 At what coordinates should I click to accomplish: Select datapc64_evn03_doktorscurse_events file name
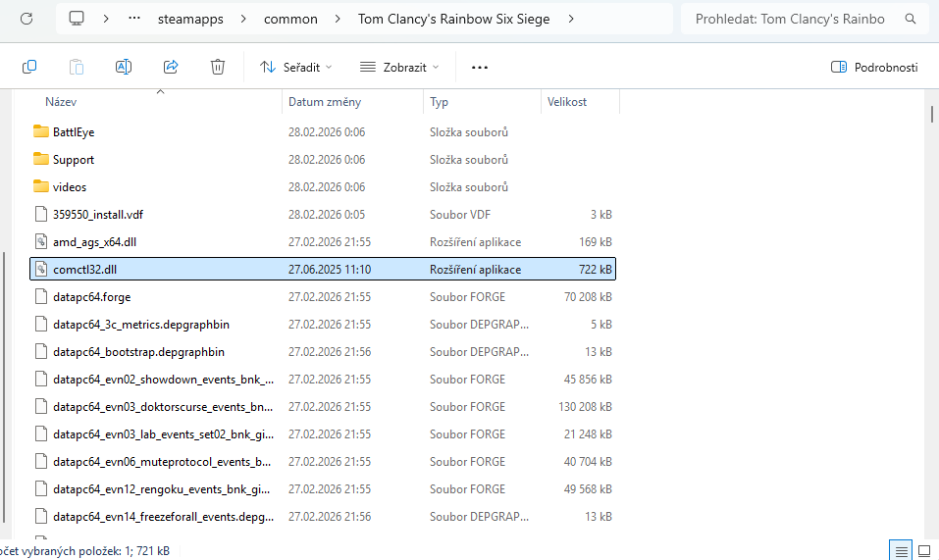163,407
